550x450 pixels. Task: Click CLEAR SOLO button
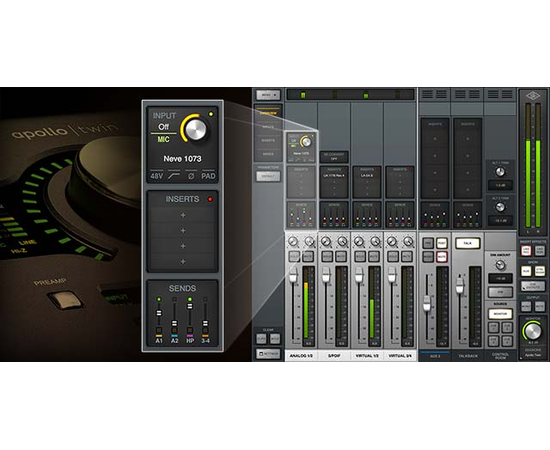[x=275, y=339]
